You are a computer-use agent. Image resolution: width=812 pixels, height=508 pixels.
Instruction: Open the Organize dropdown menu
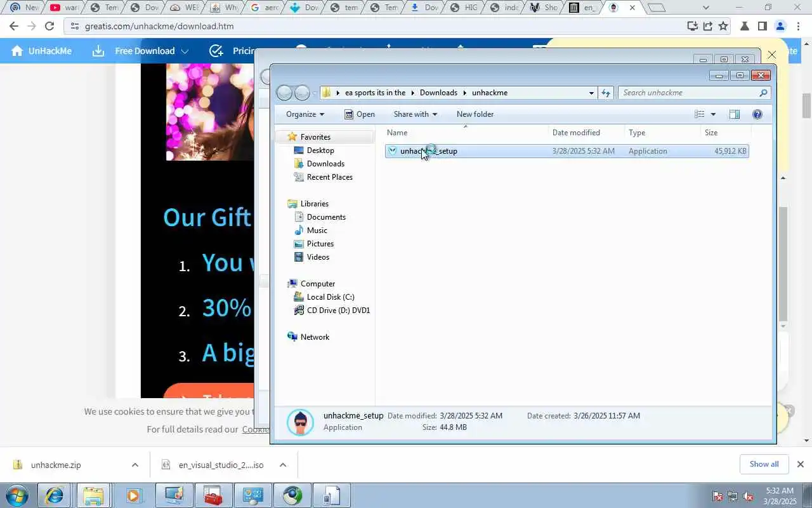305,114
